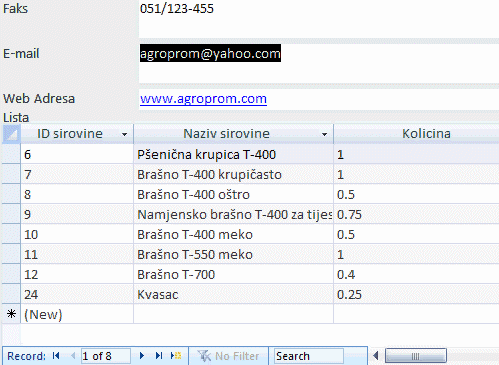Go to previous record arrow
Viewport: 499px width, 365px height.
[x=73, y=356]
